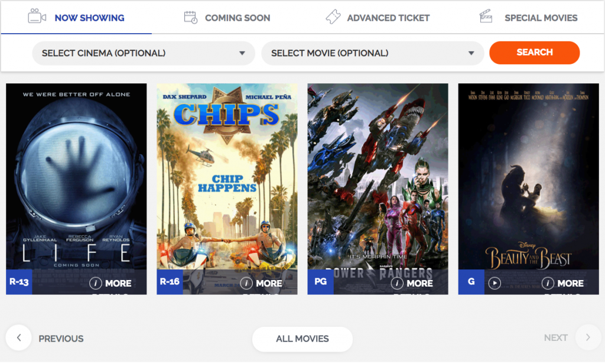Select the Life movie poster
605x364 pixels.
76,188
